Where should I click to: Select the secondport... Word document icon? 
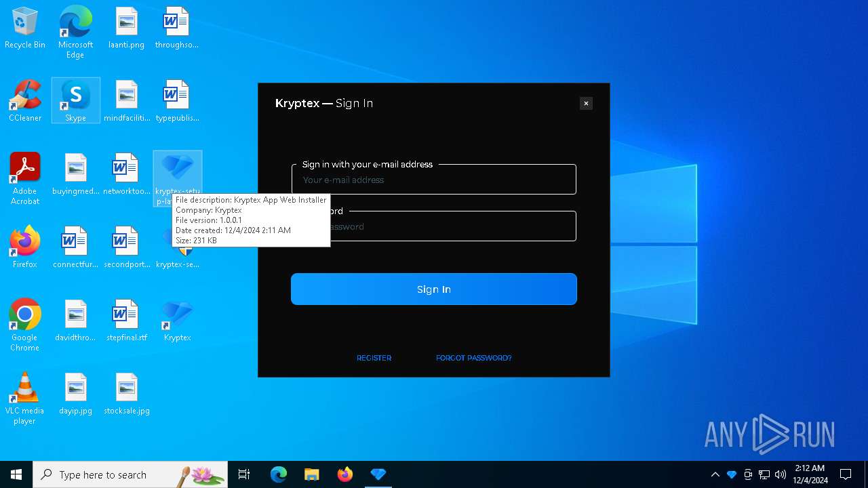click(x=126, y=248)
